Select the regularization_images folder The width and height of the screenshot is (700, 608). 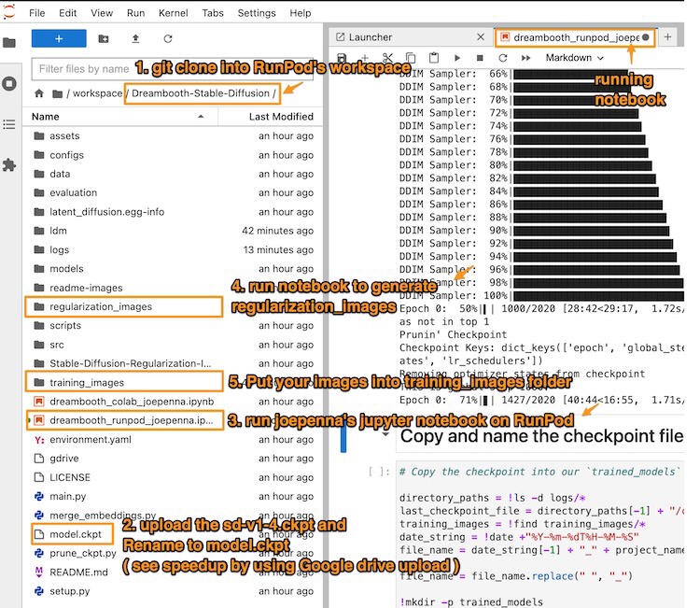[101, 306]
